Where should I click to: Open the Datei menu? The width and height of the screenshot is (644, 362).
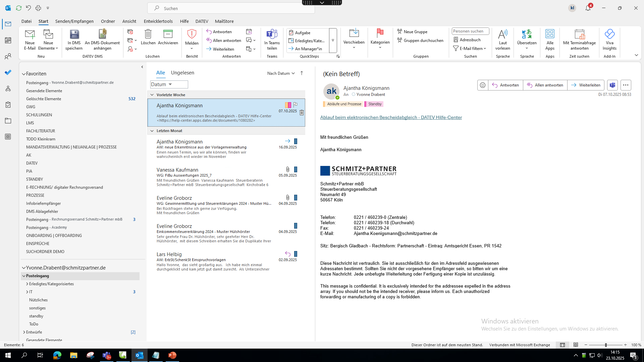pyautogui.click(x=26, y=21)
